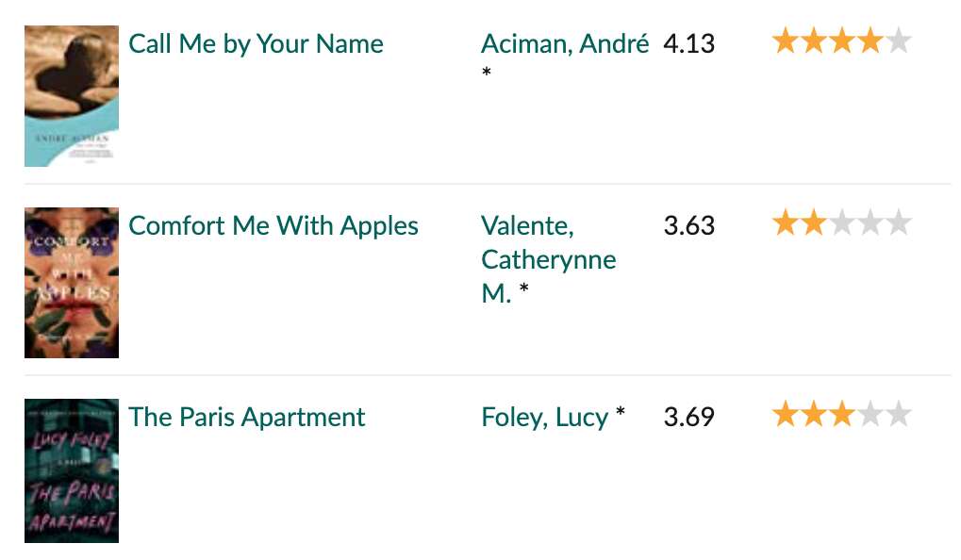Click Comfort Me With Apples cover image
Viewport: 961px width, 560px height.
click(x=72, y=283)
